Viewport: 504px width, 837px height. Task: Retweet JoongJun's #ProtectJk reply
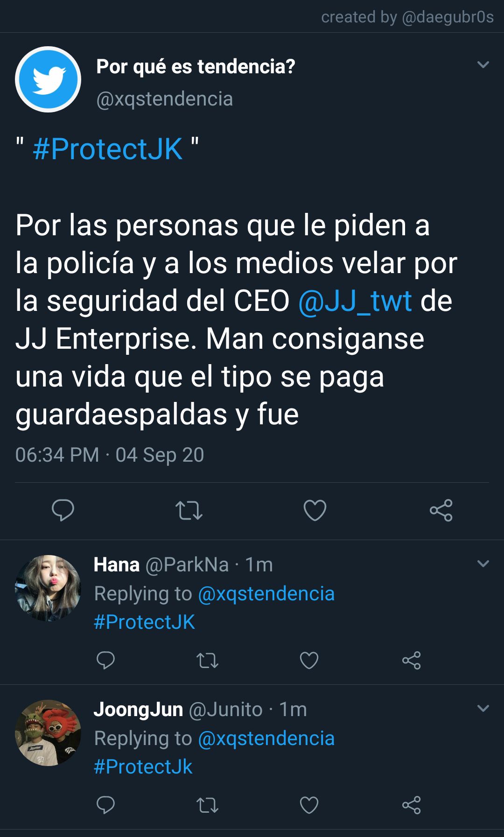pos(208,805)
